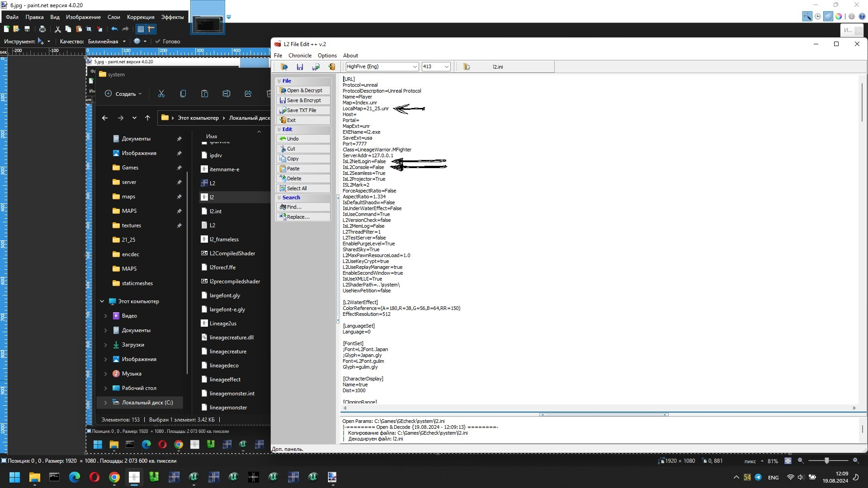
Task: Expand the version number dropdown 413
Action: (447, 67)
